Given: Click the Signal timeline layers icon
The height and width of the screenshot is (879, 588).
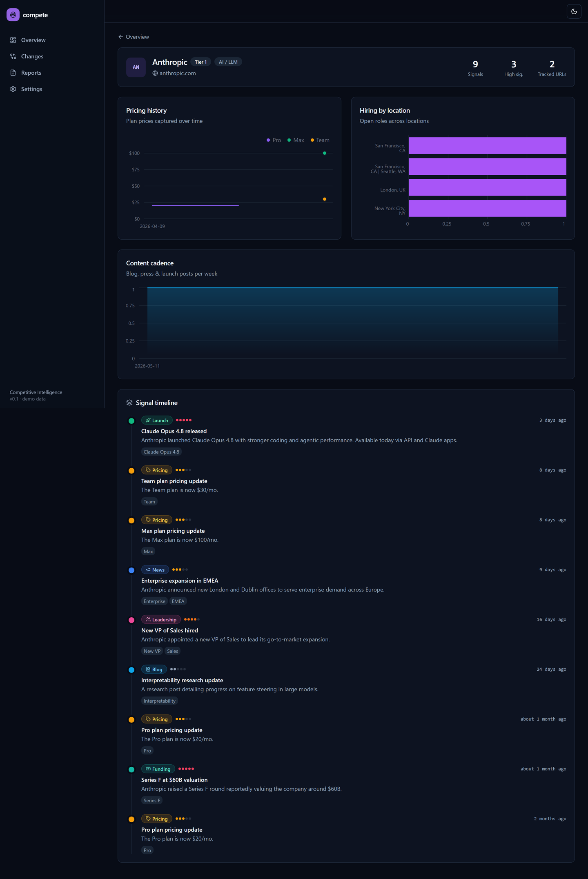Looking at the screenshot, I should [x=129, y=403].
